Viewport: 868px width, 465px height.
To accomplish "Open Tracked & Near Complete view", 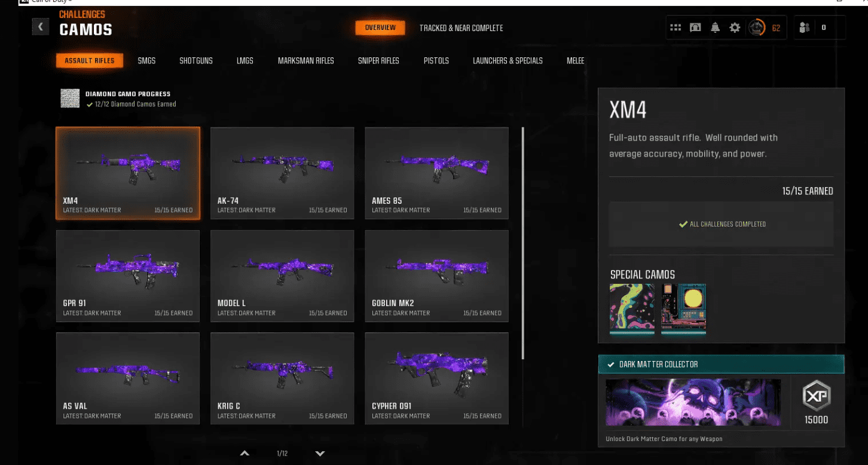I will pyautogui.click(x=461, y=28).
